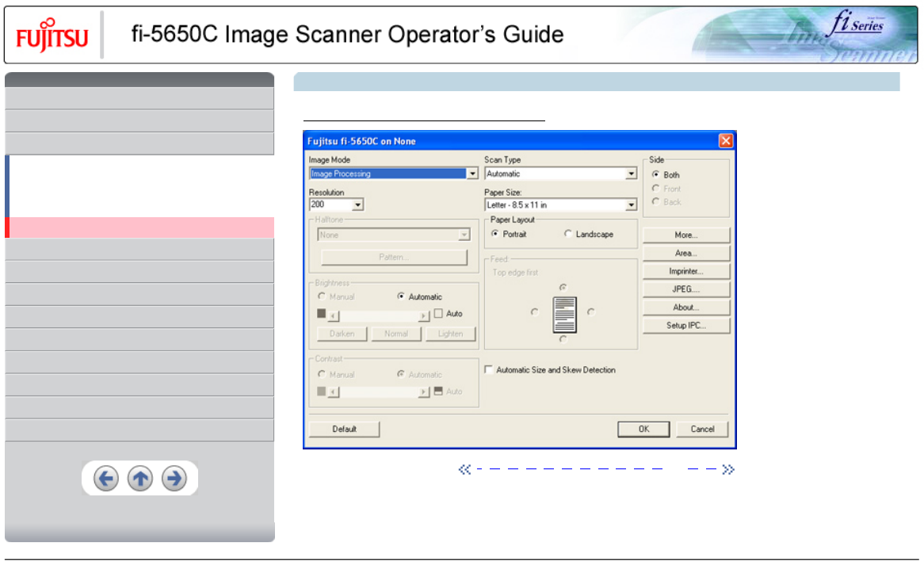Select Automatic contrast option
This screenshot has width=924, height=562.
(401, 374)
